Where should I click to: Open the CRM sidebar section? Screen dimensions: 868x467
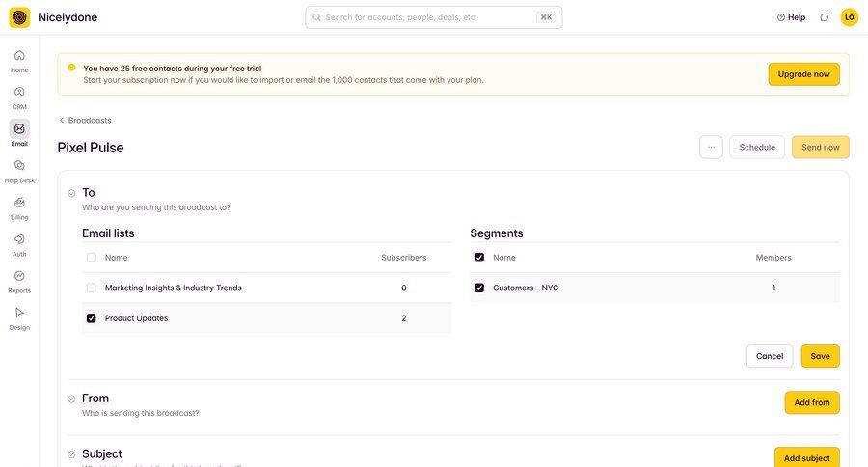[19, 98]
